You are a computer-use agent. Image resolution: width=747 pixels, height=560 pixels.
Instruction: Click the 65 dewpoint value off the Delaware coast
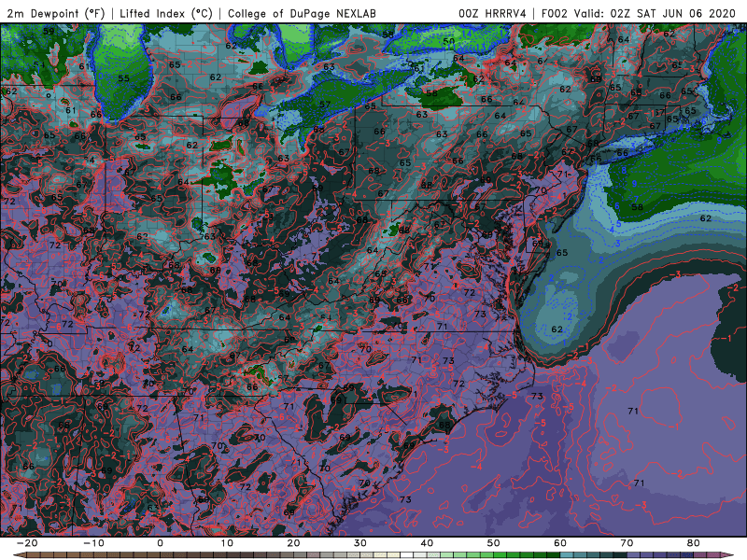coord(562,252)
